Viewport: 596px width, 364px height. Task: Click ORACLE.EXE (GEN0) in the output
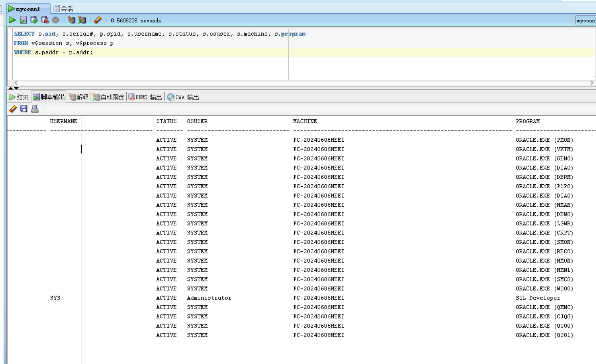pos(544,159)
